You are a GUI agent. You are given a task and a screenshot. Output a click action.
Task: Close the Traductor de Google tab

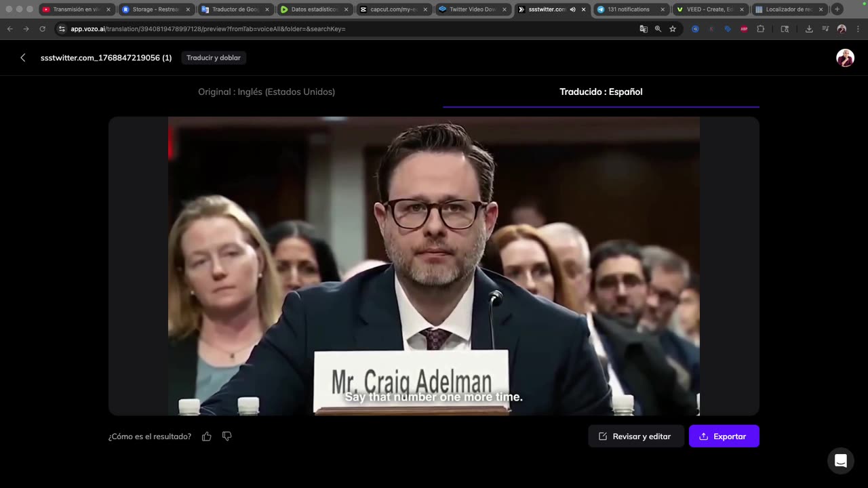(x=267, y=9)
